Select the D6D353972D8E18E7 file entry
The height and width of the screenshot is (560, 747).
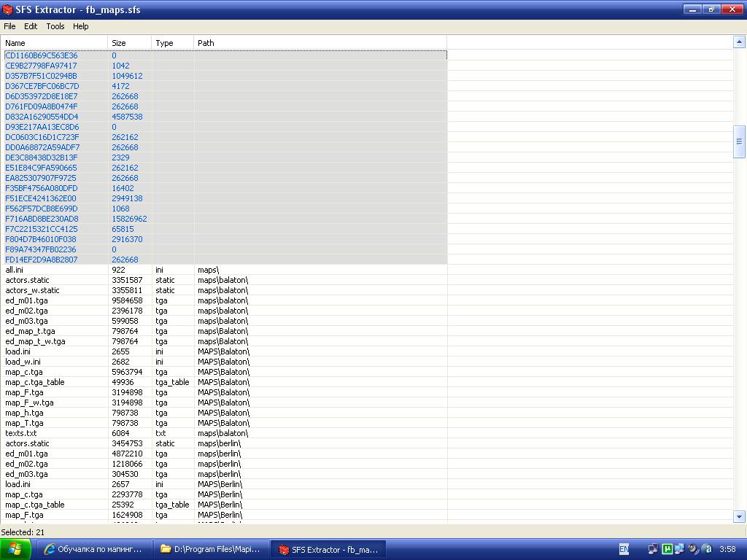(41, 96)
